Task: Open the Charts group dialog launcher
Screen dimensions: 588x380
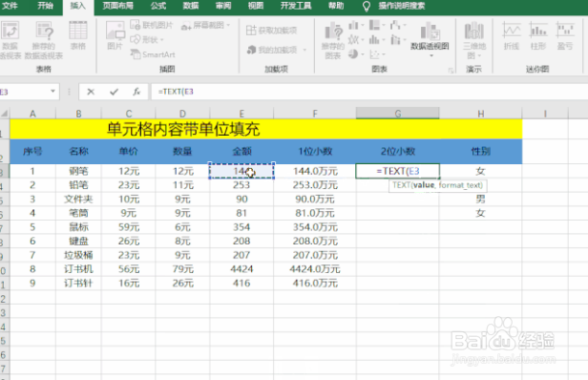Action: 451,70
